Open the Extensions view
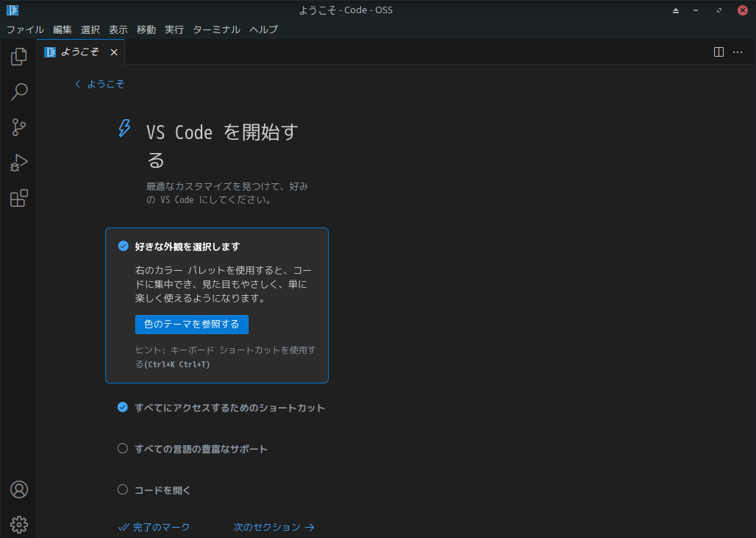756x538 pixels. click(x=19, y=198)
